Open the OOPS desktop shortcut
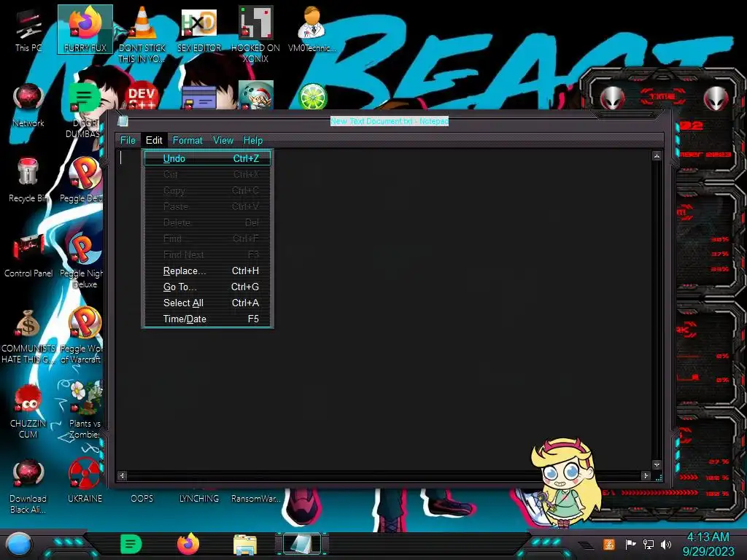This screenshot has width=747, height=560. [x=142, y=498]
